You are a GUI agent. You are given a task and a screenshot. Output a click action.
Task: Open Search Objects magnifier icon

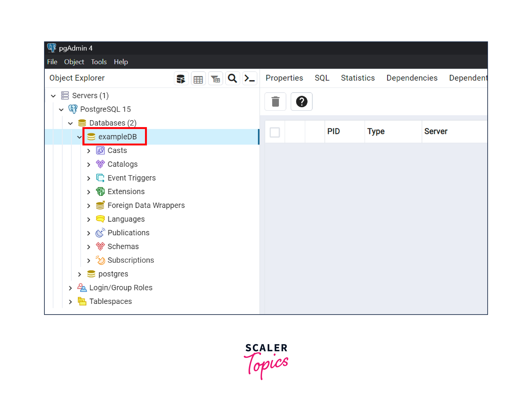pyautogui.click(x=232, y=78)
